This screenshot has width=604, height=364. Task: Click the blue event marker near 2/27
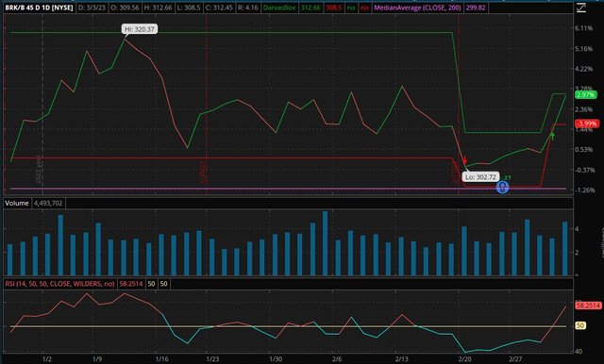click(x=502, y=188)
